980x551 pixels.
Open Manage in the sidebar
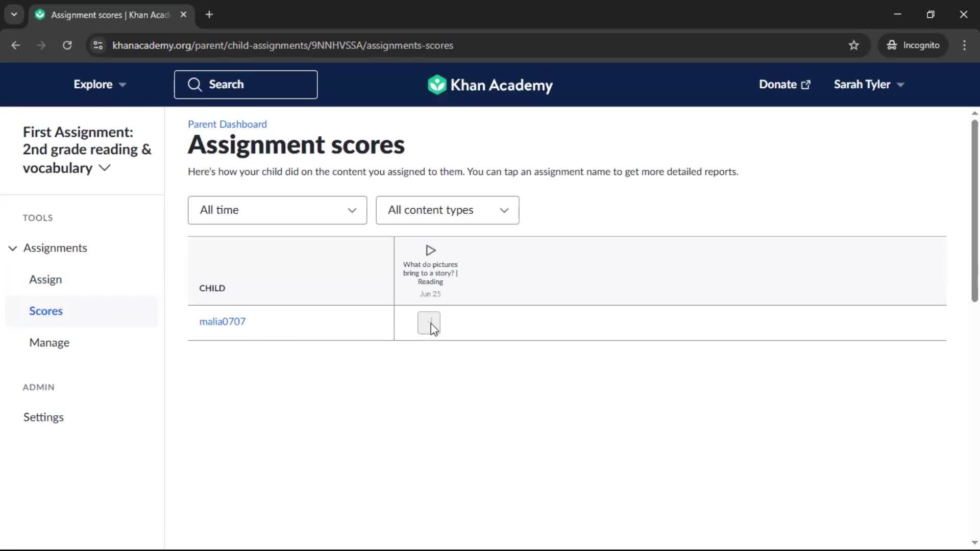pos(50,343)
